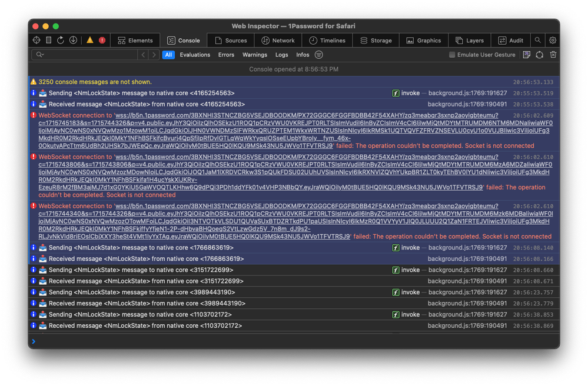The height and width of the screenshot is (386, 588).
Task: Open the first WebSocket wss URL link at 20:56:02.609
Action: (295, 131)
